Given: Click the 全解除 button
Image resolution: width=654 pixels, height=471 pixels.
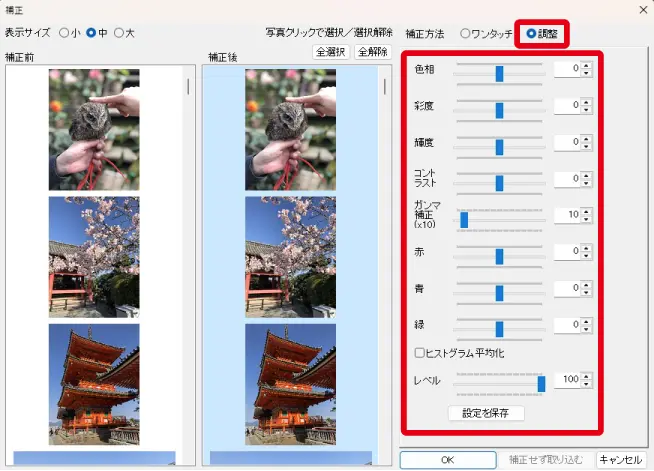Looking at the screenshot, I should point(373,52).
